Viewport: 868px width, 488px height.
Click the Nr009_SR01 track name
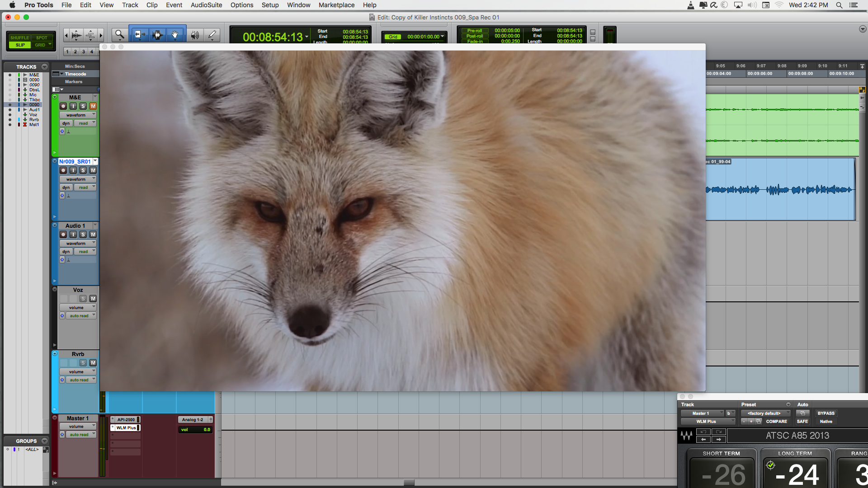(x=75, y=162)
